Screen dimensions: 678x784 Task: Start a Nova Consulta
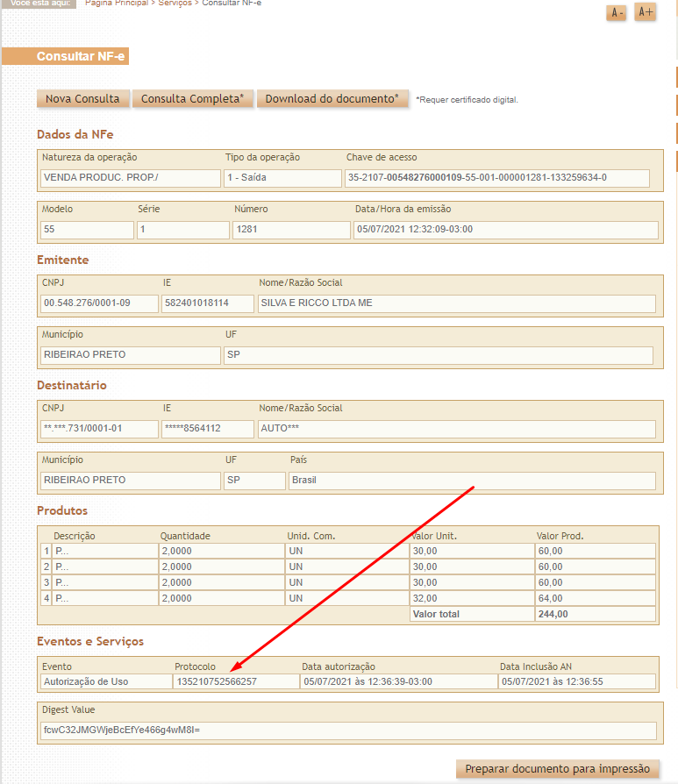tap(83, 98)
